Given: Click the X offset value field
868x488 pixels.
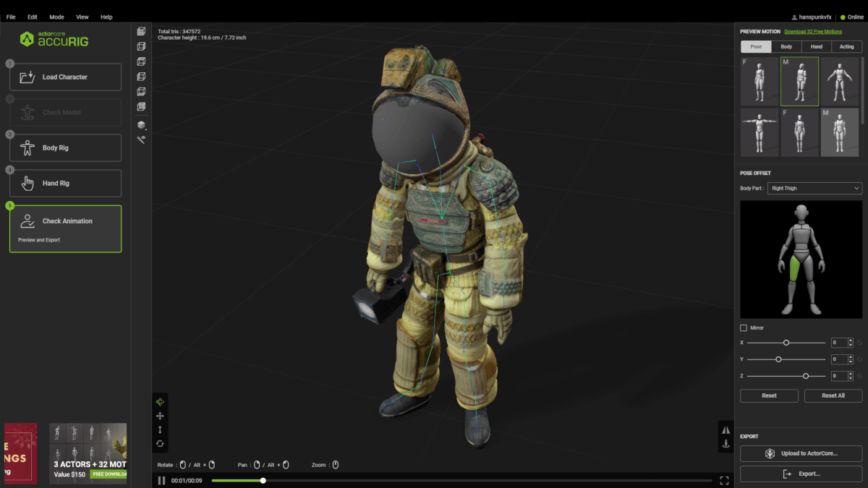Looking at the screenshot, I should 839,343.
